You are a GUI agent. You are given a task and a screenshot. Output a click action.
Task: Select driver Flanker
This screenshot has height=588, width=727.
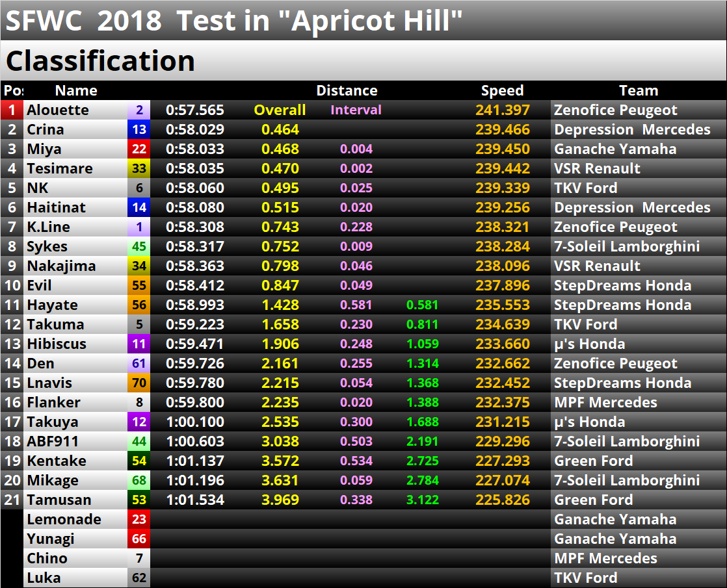coord(53,402)
